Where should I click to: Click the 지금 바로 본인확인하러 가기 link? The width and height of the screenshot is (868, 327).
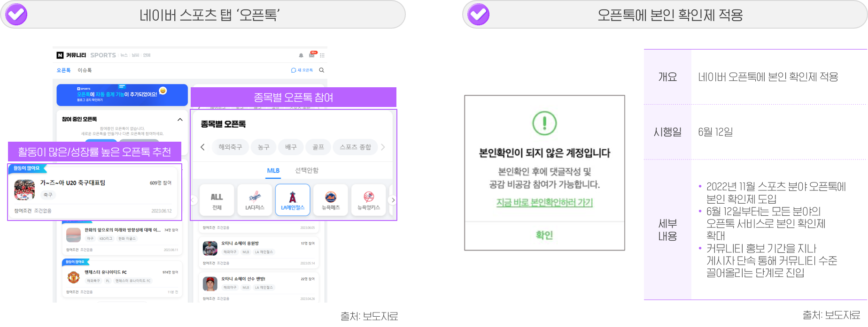pos(544,202)
